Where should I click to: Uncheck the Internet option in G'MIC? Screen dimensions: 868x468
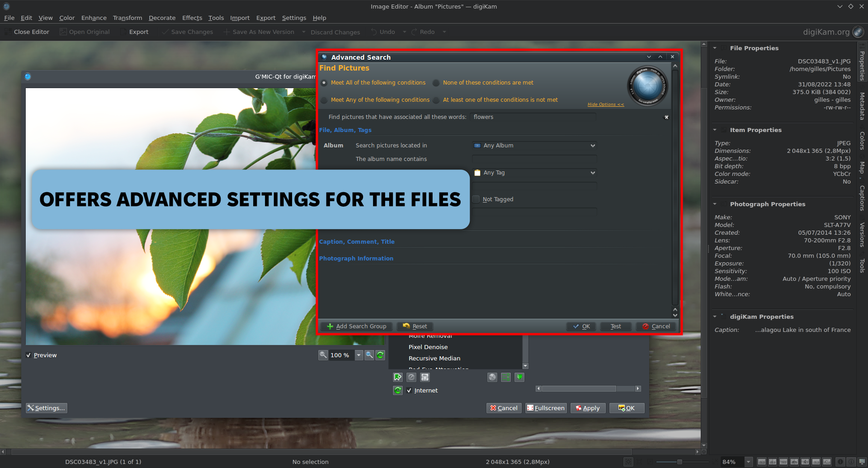pyautogui.click(x=410, y=390)
